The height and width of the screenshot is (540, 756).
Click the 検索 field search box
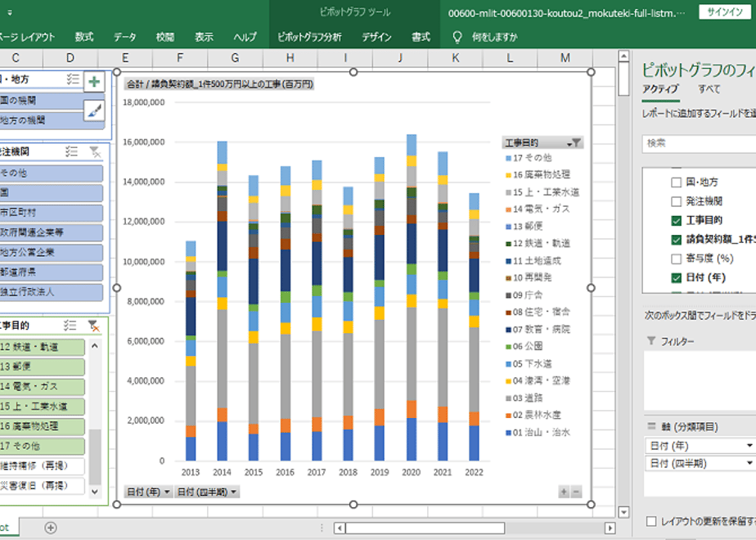coord(699,144)
